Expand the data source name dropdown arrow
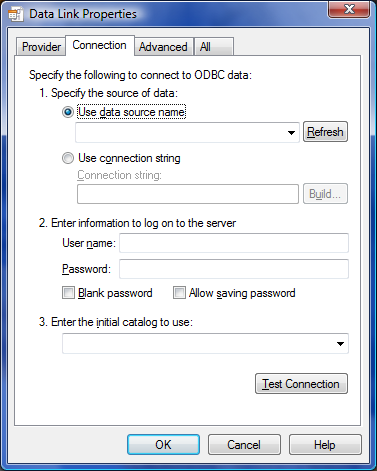The height and width of the screenshot is (471, 377). pyautogui.click(x=291, y=133)
